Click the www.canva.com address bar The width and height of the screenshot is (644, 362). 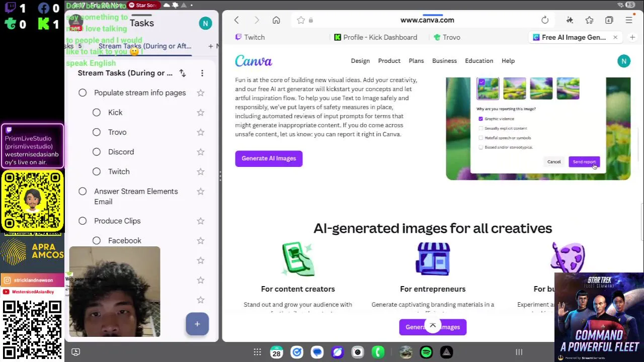427,20
